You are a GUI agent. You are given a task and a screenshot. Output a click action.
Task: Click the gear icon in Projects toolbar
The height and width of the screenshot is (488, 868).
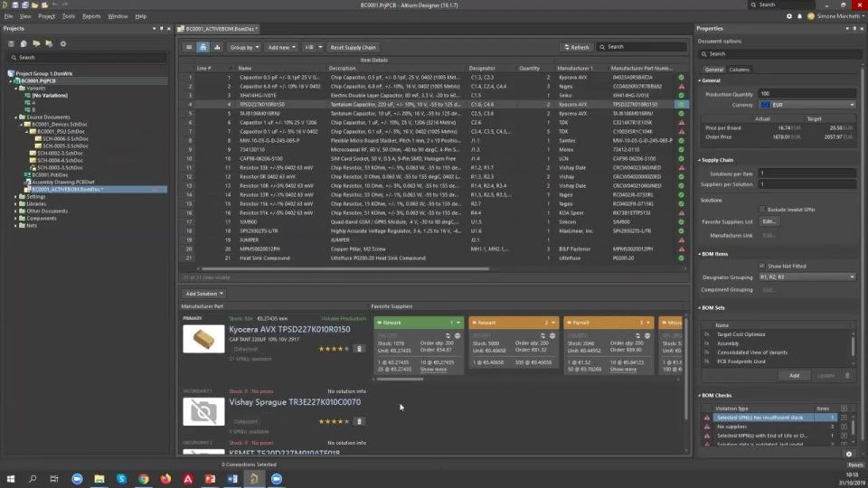tap(63, 43)
